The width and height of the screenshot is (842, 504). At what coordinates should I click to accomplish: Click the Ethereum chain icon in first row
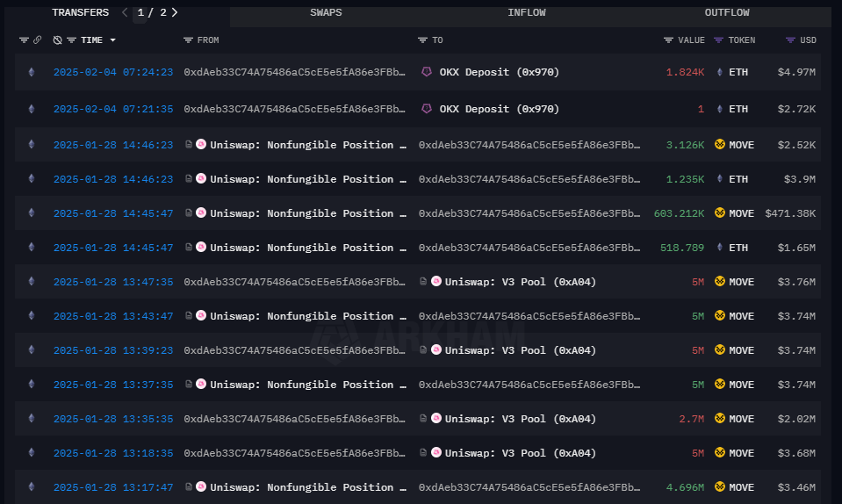[32, 72]
